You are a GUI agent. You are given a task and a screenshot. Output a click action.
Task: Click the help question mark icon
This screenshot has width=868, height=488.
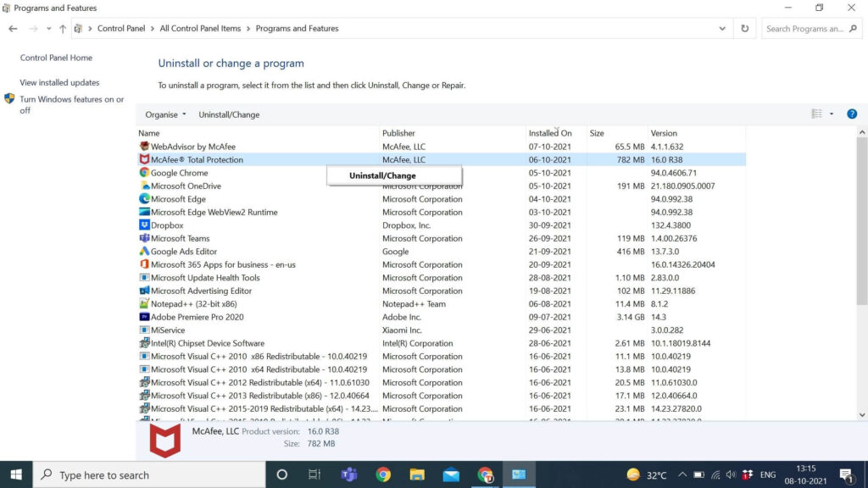pyautogui.click(x=852, y=114)
